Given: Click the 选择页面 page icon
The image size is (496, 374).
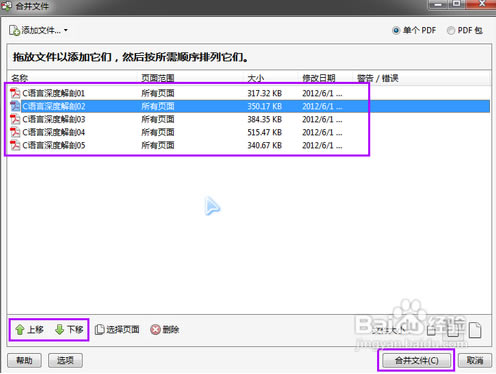Looking at the screenshot, I should pyautogui.click(x=100, y=330).
